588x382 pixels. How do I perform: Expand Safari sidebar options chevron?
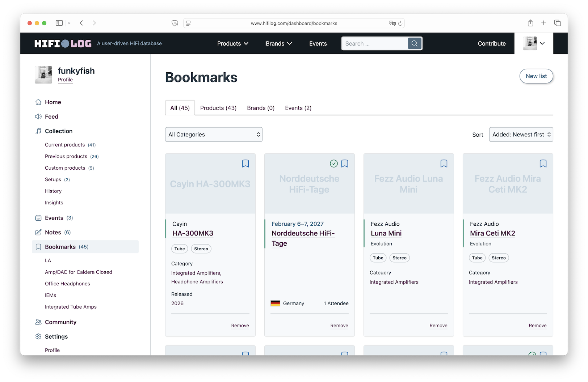click(69, 23)
